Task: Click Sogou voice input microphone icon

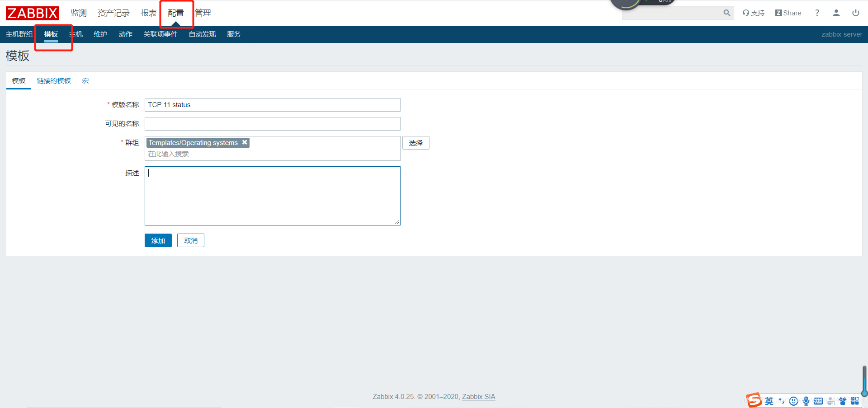Action: click(x=806, y=401)
